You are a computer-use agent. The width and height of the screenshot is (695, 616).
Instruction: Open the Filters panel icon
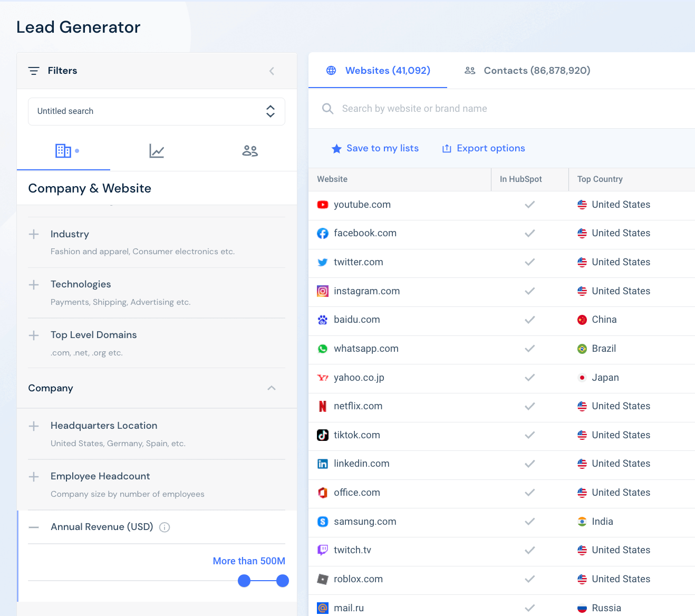(x=34, y=70)
